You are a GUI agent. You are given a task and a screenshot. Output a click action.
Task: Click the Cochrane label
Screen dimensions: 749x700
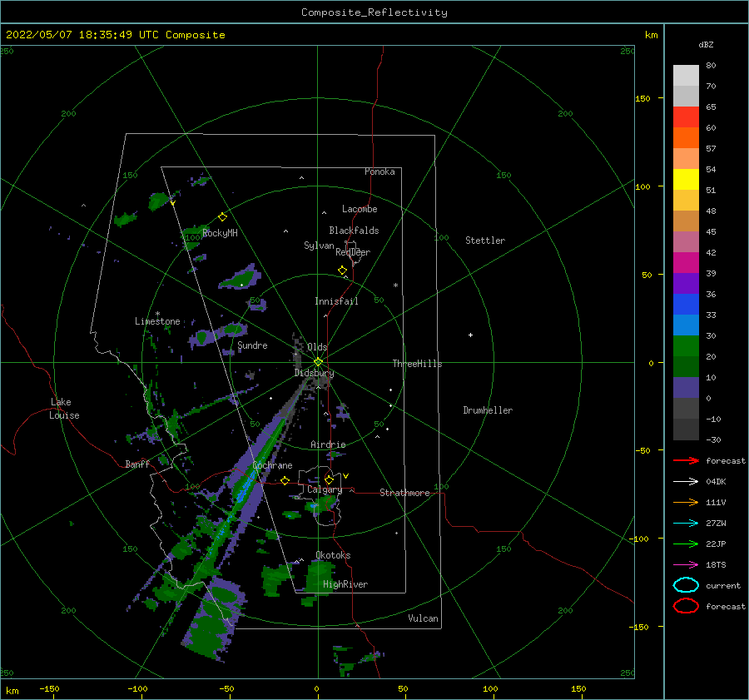click(x=272, y=465)
